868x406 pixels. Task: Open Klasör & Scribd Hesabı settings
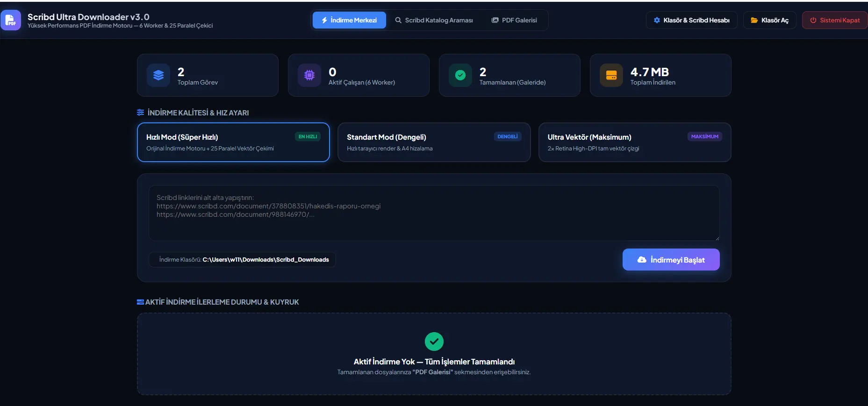pyautogui.click(x=692, y=20)
